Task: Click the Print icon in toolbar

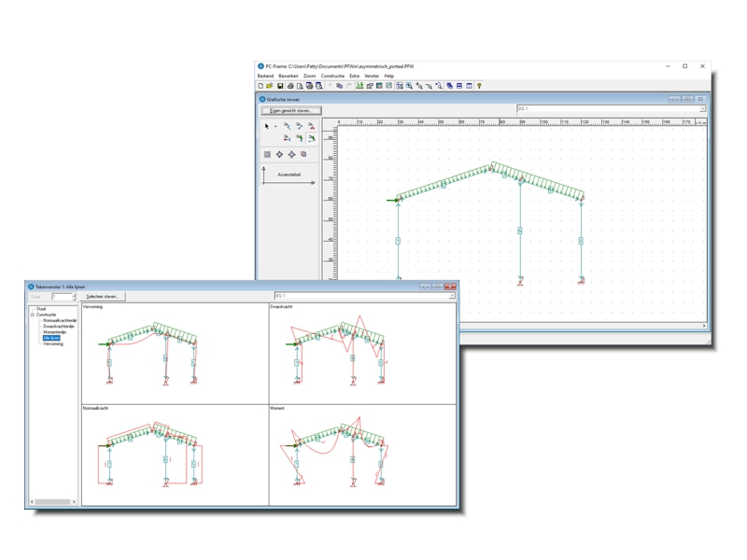Action: 290,86
